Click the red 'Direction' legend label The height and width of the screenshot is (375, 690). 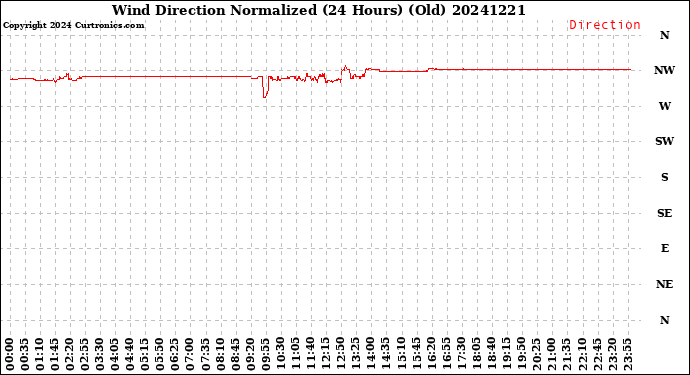click(x=605, y=25)
